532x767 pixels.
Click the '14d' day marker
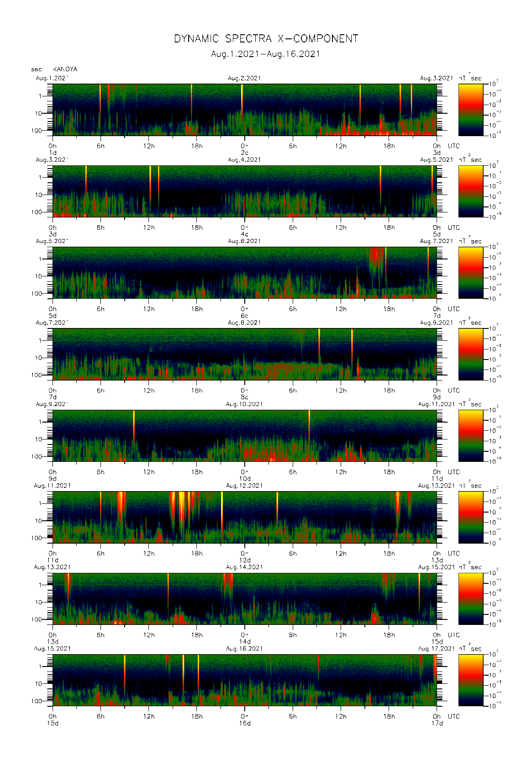(x=245, y=642)
